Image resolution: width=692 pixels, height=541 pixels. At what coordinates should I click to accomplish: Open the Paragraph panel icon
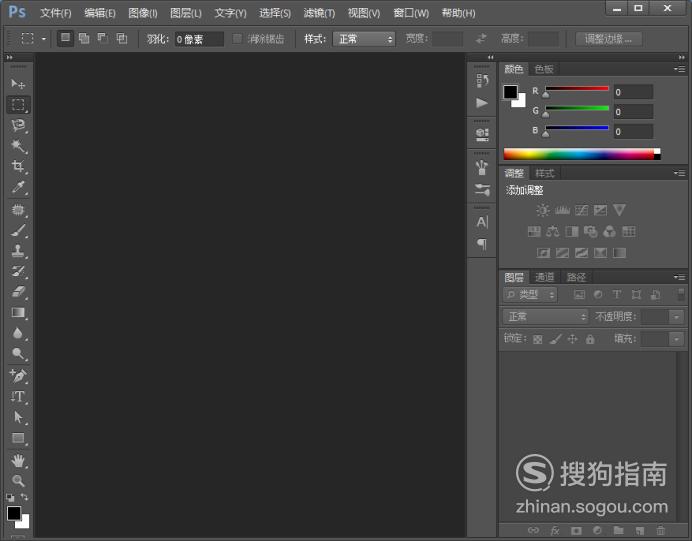(x=482, y=244)
